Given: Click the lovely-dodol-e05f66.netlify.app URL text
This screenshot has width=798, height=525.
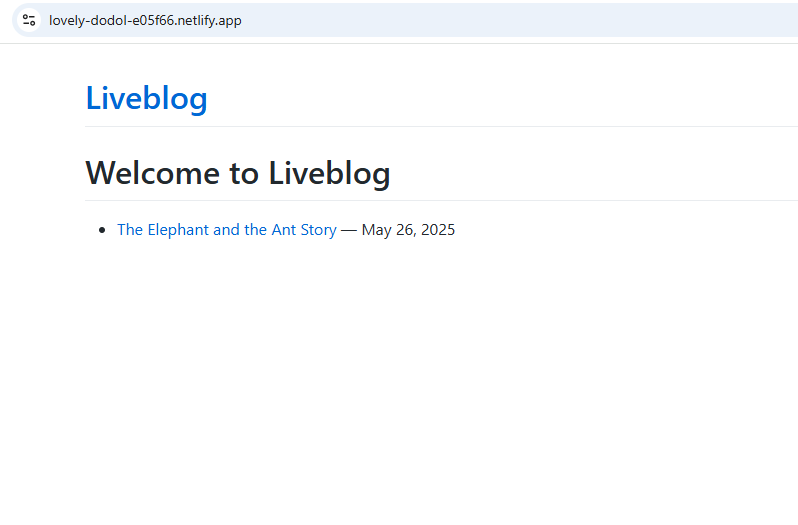Looking at the screenshot, I should point(145,20).
